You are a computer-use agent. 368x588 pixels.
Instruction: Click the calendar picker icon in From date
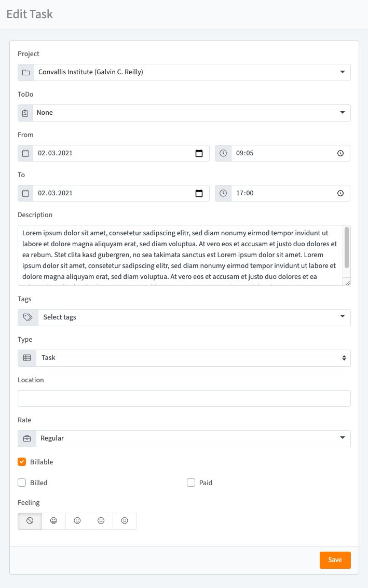[x=199, y=153]
